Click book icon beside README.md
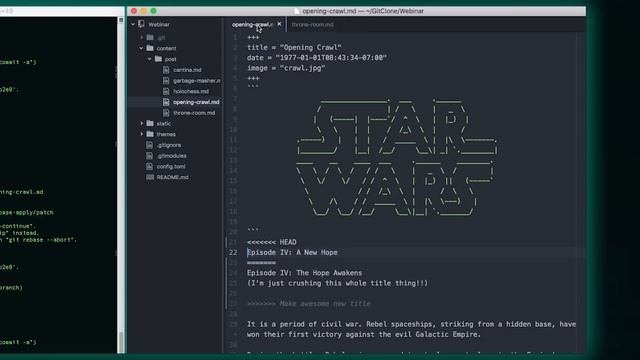Image resolution: width=640 pixels, height=360 pixels. click(150, 177)
